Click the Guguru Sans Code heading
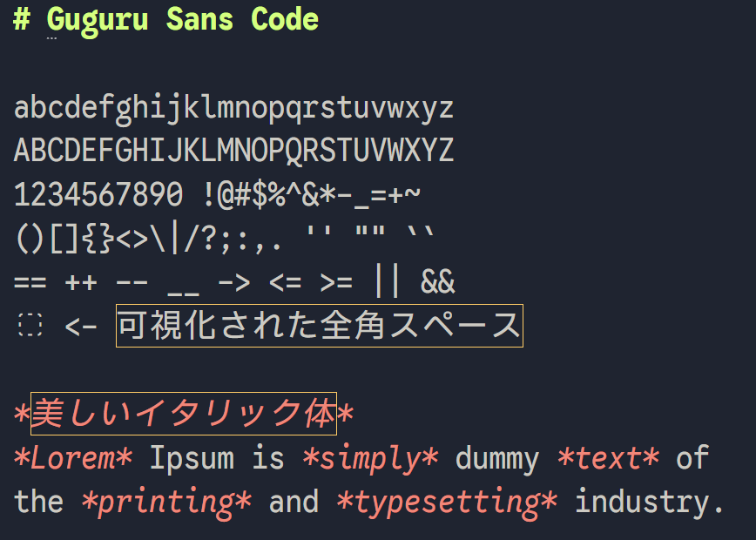This screenshot has width=756, height=540. 165,19
